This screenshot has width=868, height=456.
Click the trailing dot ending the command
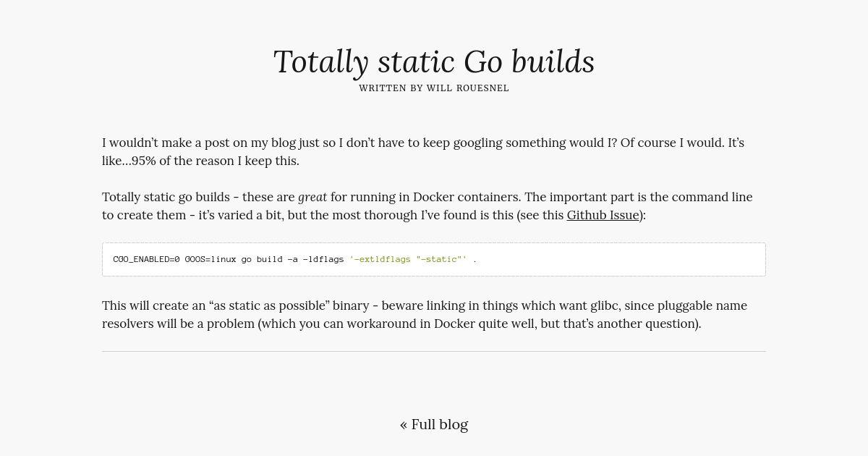(x=475, y=259)
